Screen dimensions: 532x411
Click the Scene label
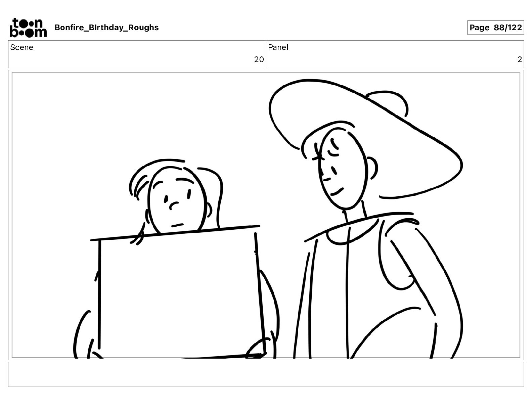coord(22,47)
